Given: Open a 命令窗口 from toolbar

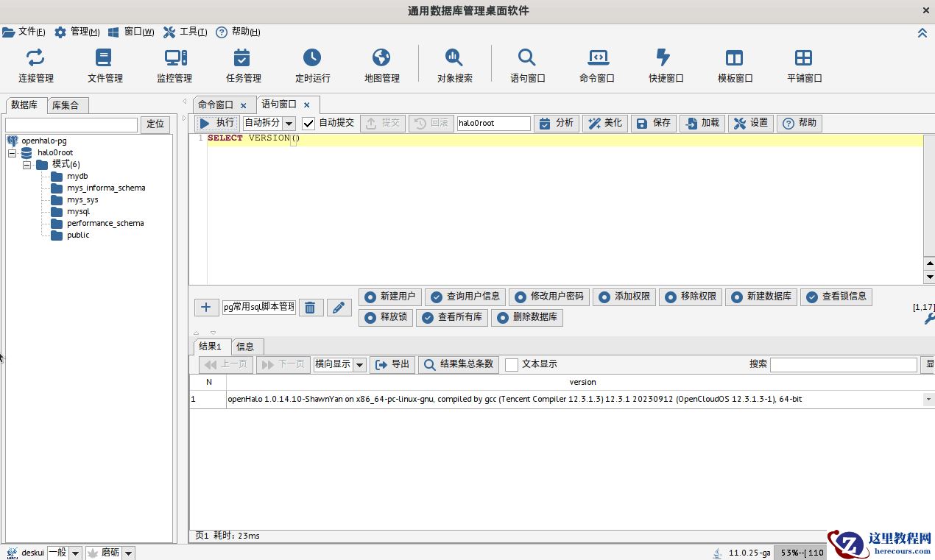Looking at the screenshot, I should [x=596, y=65].
